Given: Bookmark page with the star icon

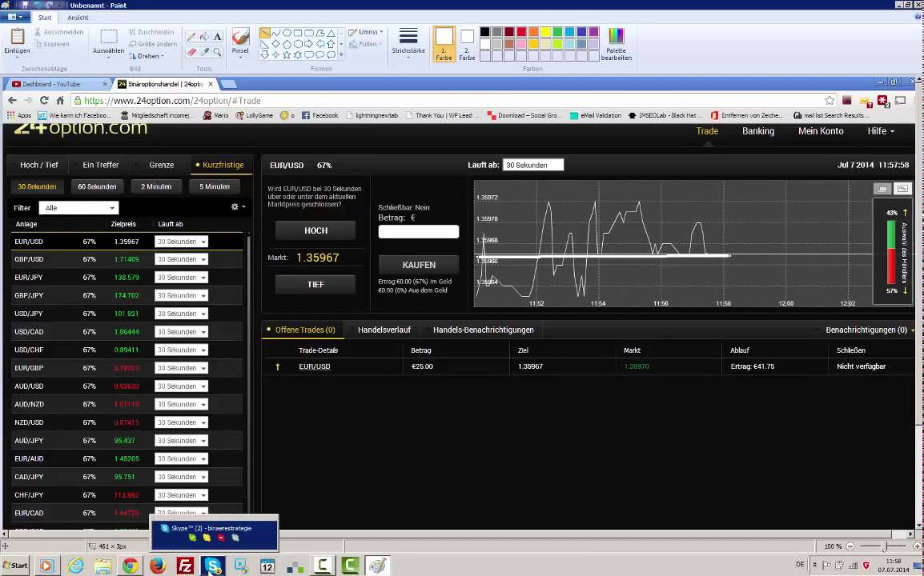Looking at the screenshot, I should pos(830,101).
